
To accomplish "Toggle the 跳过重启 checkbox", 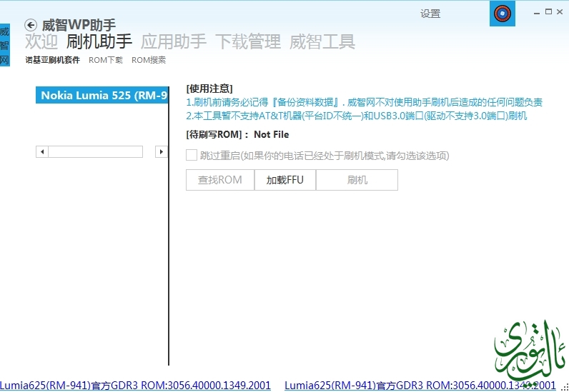I will click(192, 155).
